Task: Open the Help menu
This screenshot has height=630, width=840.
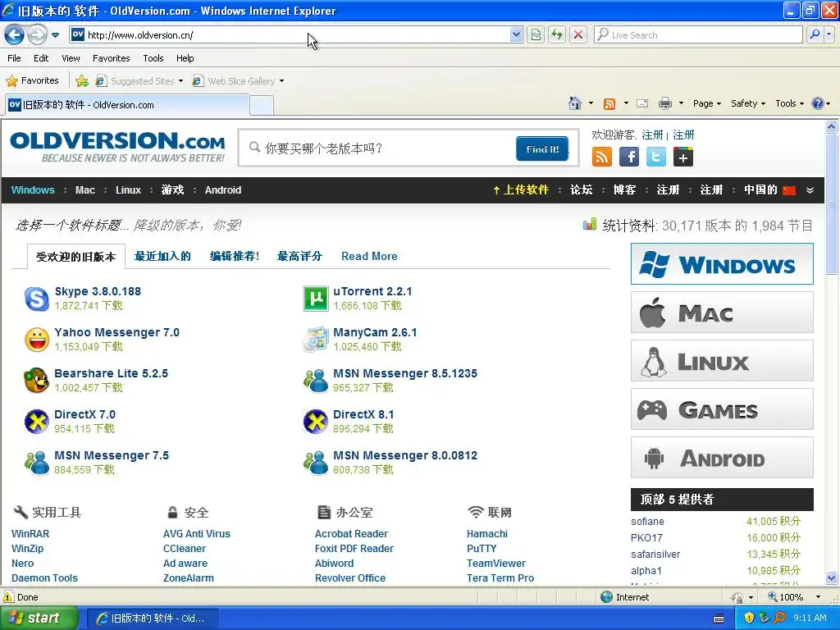Action: tap(185, 58)
